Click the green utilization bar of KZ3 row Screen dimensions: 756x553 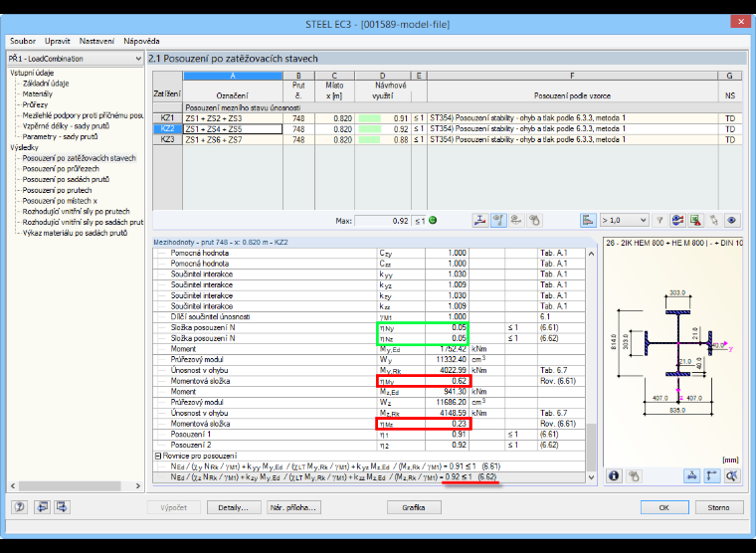pos(369,140)
